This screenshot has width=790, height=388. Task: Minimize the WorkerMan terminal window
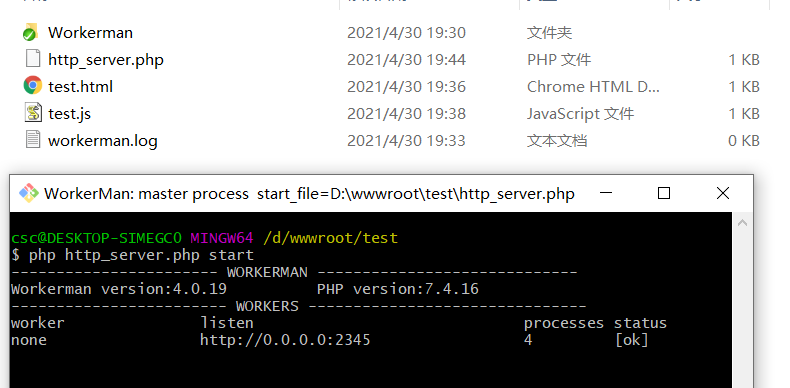606,193
